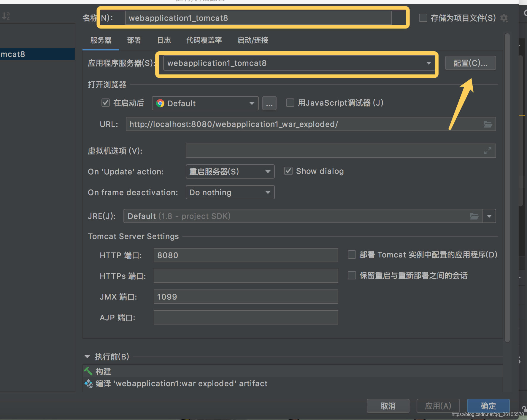
Task: Click the 确定 button
Action: click(488, 406)
